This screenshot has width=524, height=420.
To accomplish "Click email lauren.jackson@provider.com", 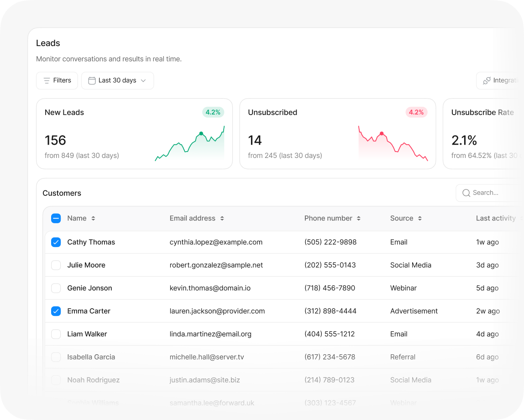I will tap(217, 311).
